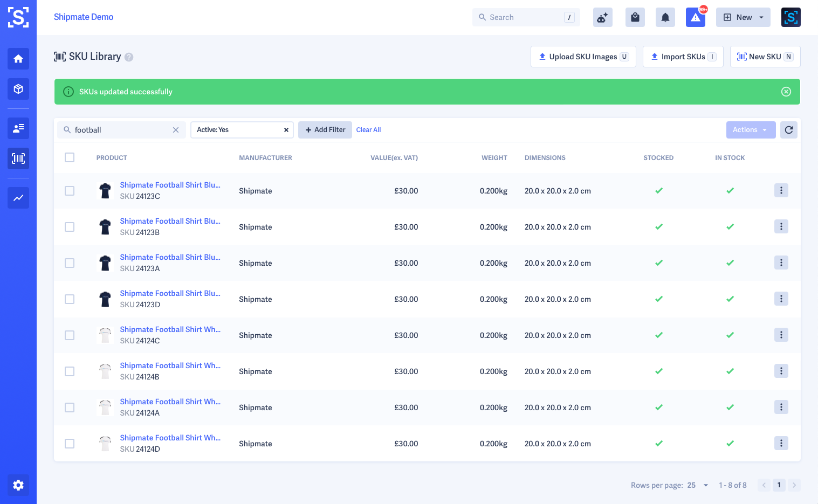Open the shopping bag icon in header

point(635,17)
